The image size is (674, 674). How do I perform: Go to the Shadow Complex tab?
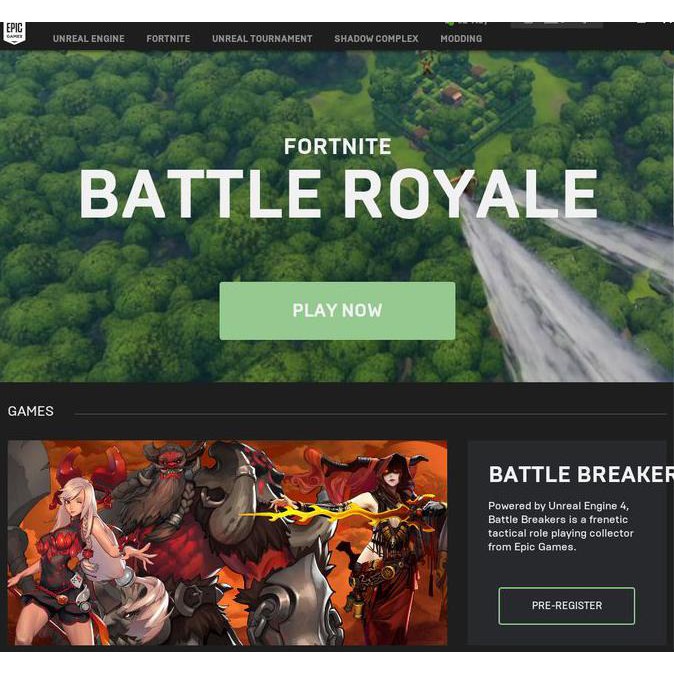[x=376, y=39]
